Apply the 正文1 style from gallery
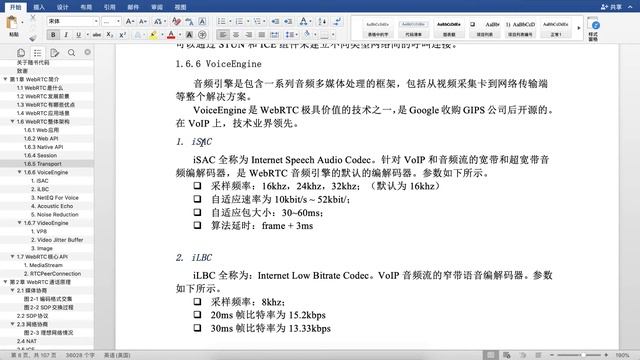The width and height of the screenshot is (640, 360). click(556, 29)
